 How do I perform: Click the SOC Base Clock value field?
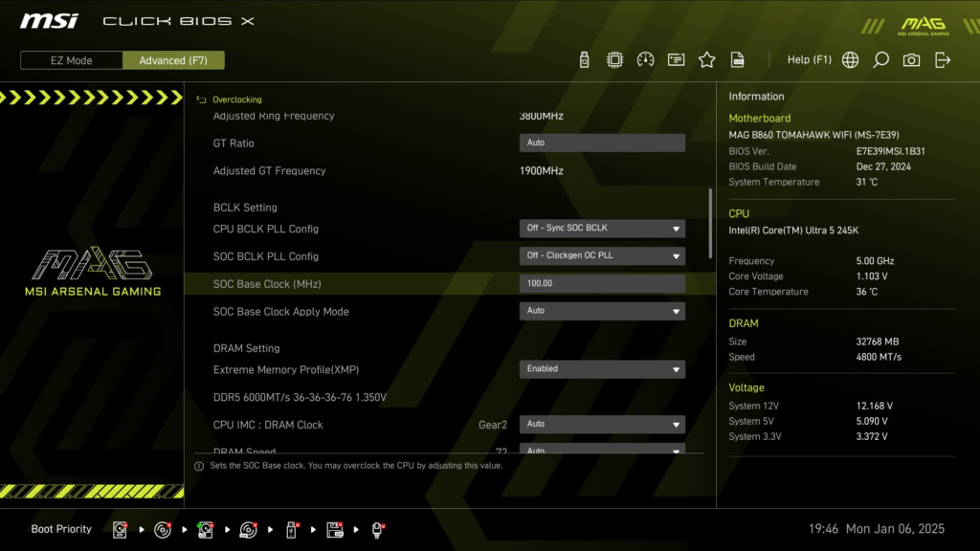(601, 282)
